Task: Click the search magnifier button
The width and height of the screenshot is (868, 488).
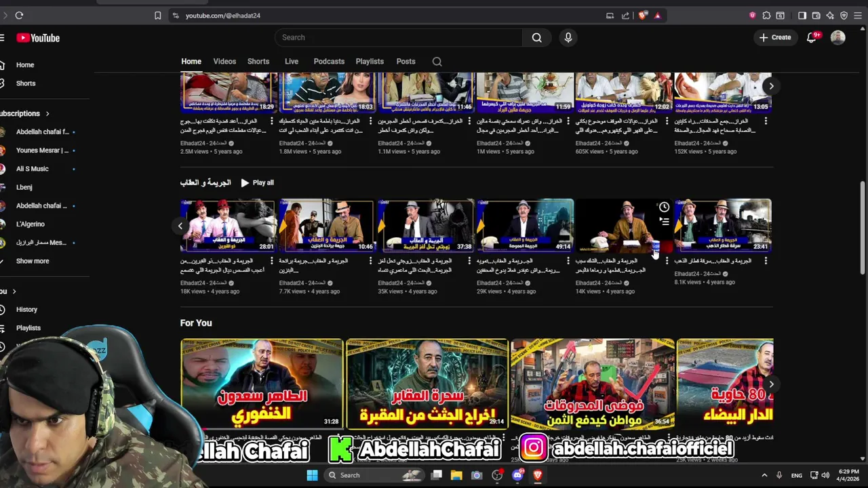Action: (x=536, y=37)
